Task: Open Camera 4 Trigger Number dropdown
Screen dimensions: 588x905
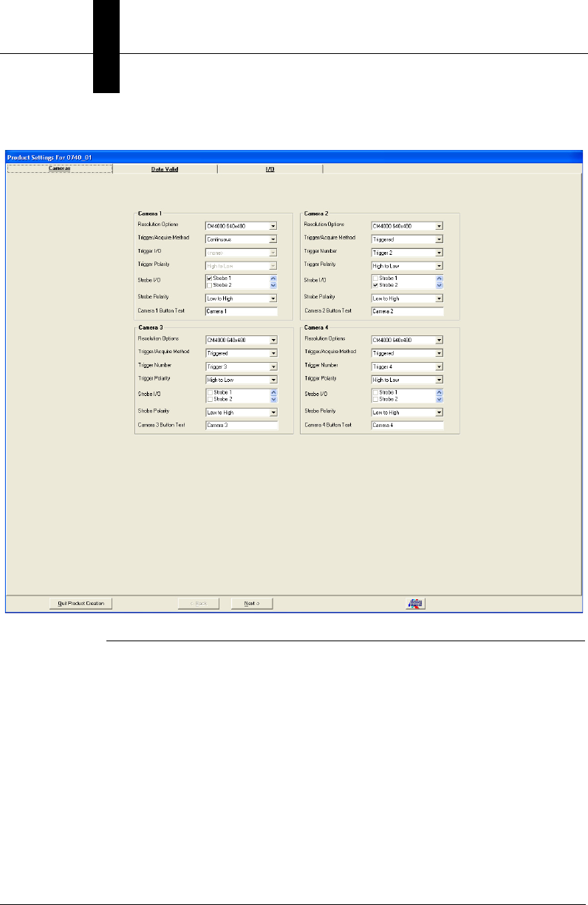Action: 439,366
